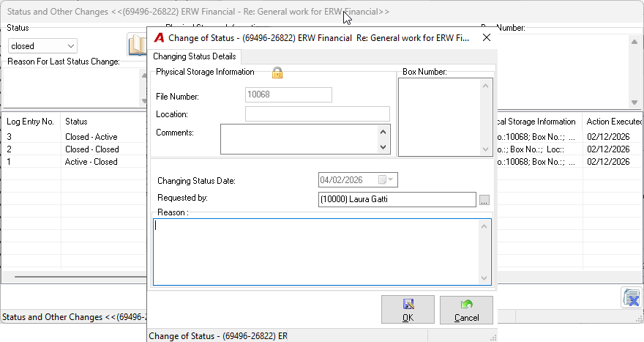
Task: Close the Change of Status dialog
Action: 487,37
